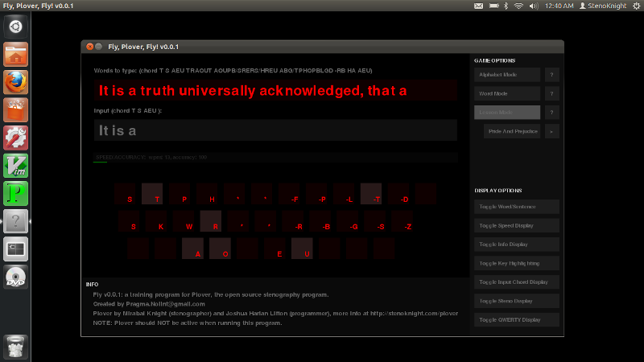The image size is (644, 362).
Task: Click the O vowel key
Action: pyautogui.click(x=220, y=249)
